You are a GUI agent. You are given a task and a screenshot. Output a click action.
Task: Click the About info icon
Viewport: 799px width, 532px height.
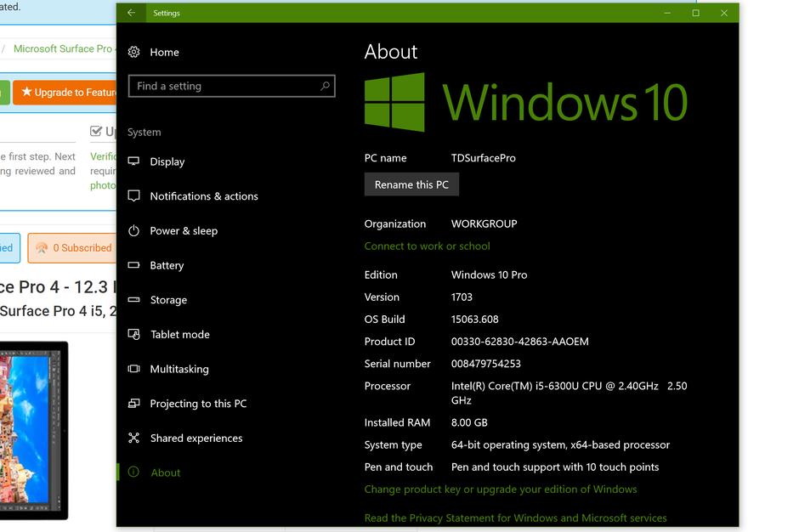tap(133, 472)
